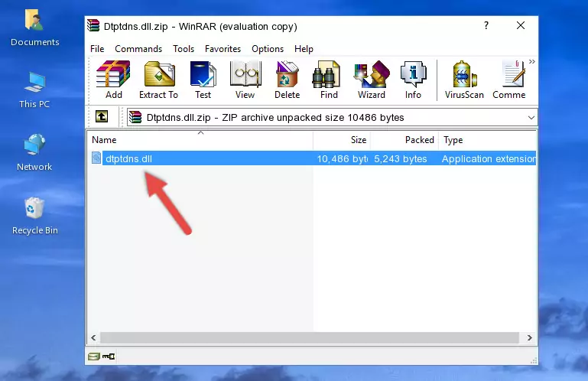Open the Documents desktop icon

point(35,28)
